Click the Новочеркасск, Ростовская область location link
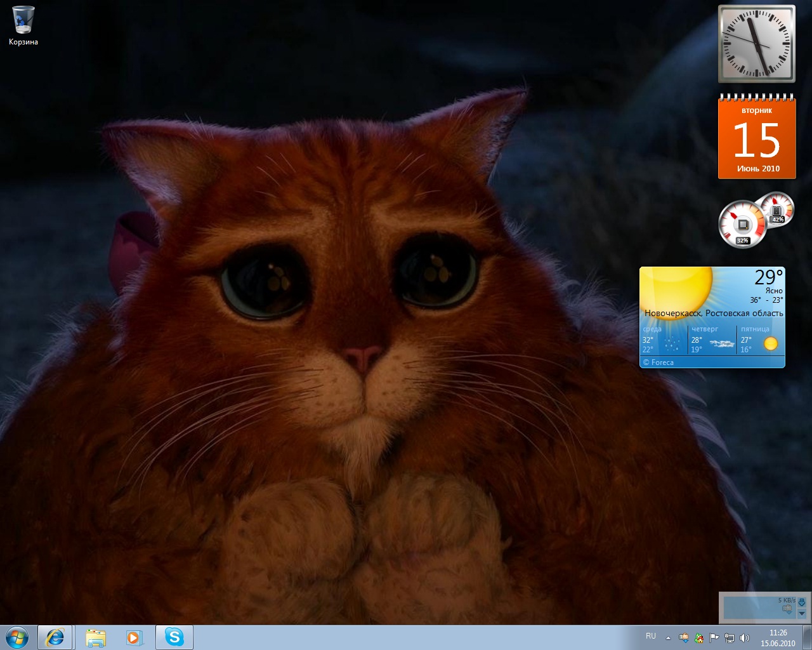 (714, 313)
